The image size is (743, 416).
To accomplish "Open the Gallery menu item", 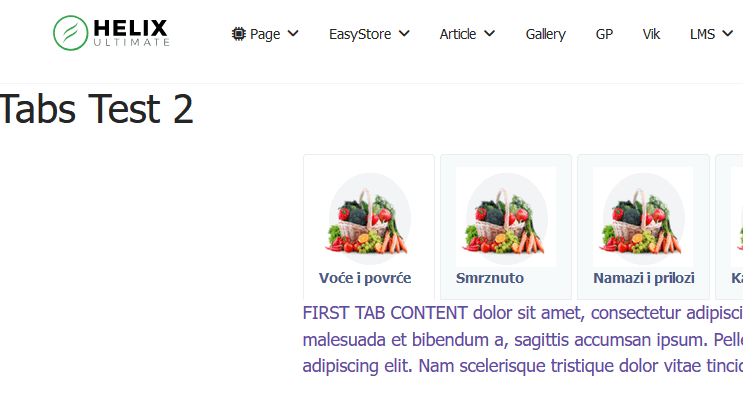I will coord(545,34).
